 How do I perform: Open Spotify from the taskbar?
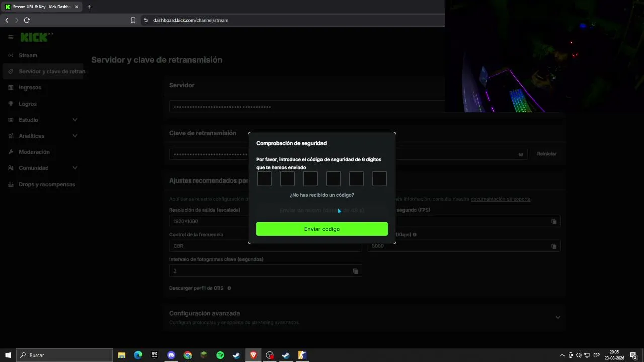[x=220, y=355]
